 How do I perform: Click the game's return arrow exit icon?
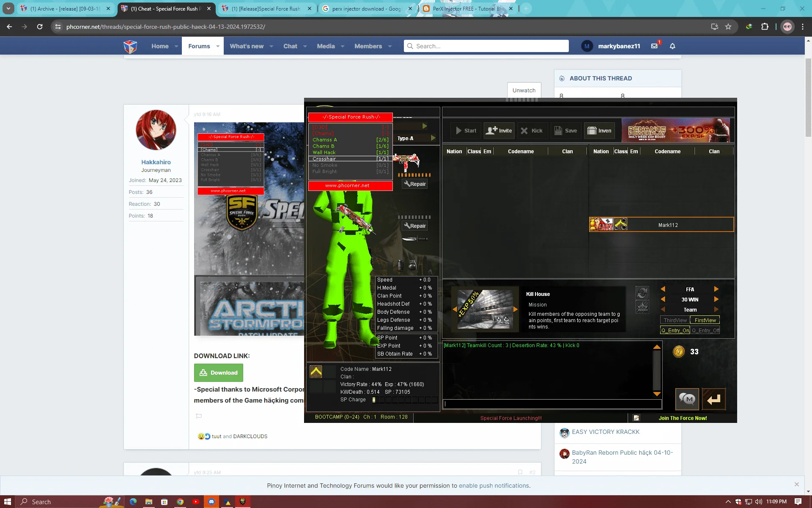tap(714, 399)
